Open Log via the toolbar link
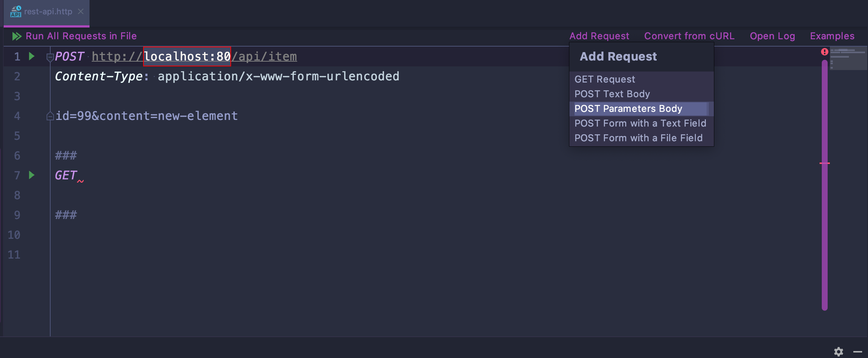 [772, 36]
